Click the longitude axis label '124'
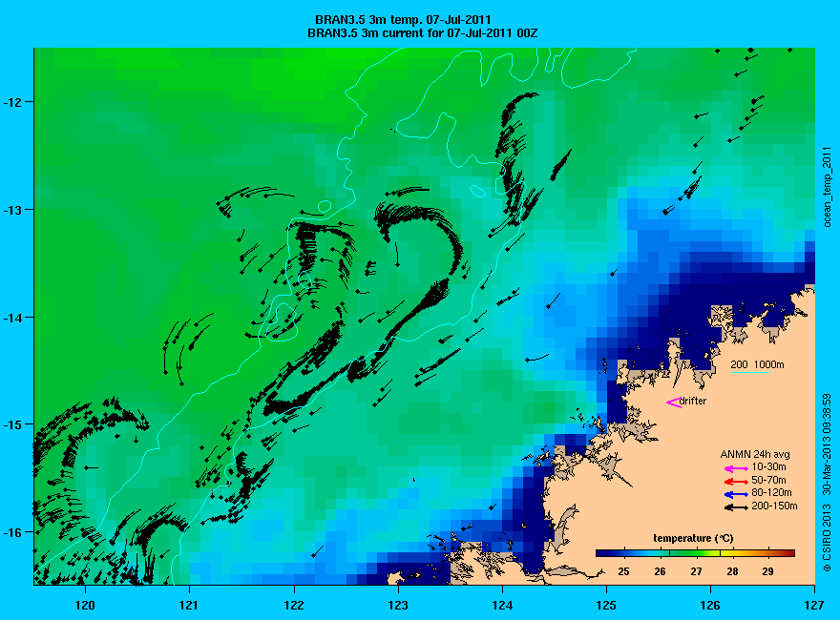Viewport: 840px width, 620px height. tap(502, 606)
